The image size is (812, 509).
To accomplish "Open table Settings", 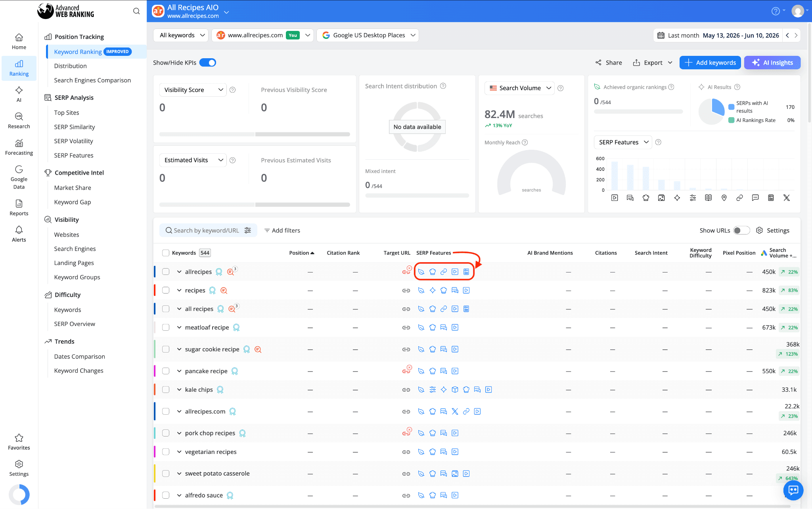I will tap(773, 231).
